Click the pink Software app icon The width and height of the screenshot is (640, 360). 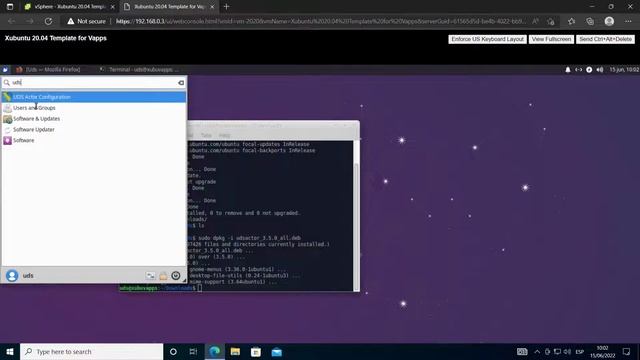point(7,140)
